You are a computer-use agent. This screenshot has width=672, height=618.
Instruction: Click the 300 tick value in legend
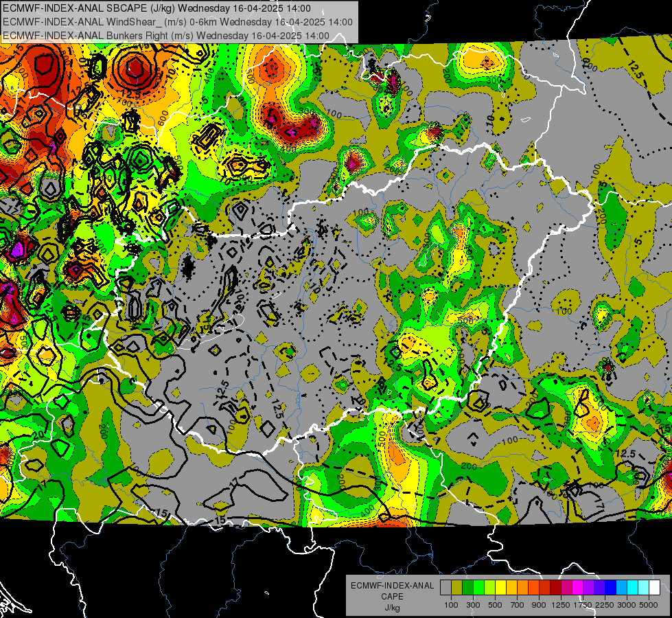point(473,605)
